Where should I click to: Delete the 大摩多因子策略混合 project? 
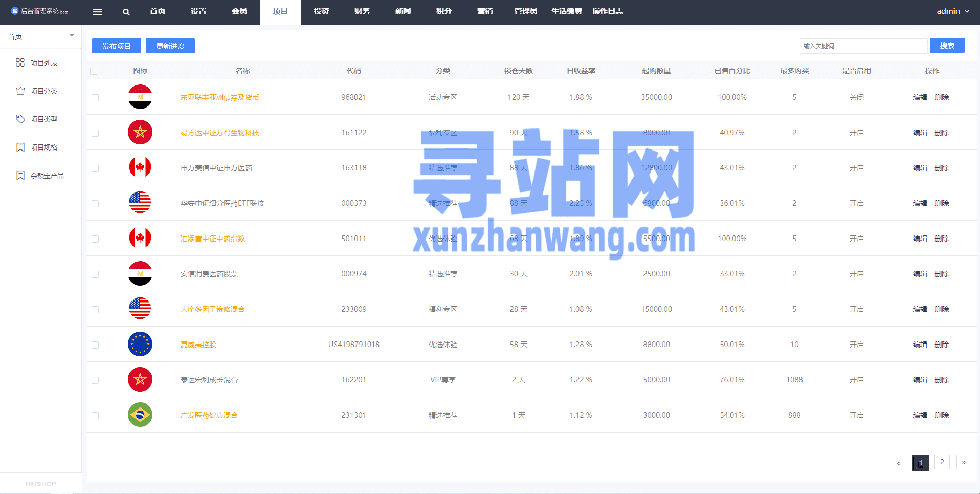point(942,309)
